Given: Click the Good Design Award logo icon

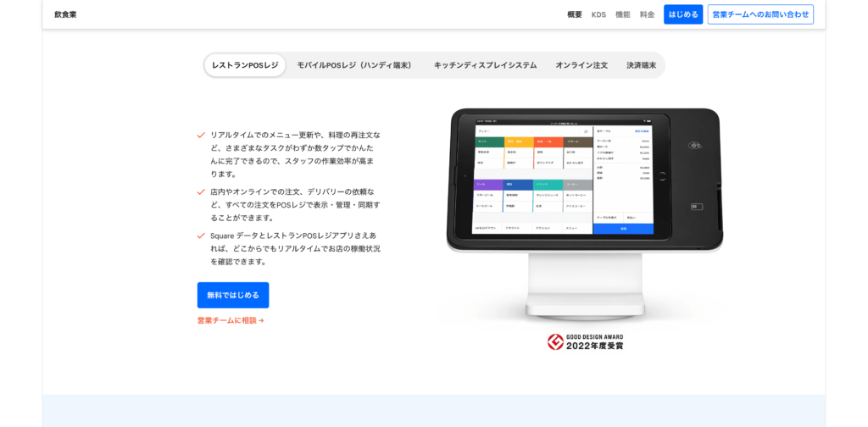Looking at the screenshot, I should coord(555,341).
